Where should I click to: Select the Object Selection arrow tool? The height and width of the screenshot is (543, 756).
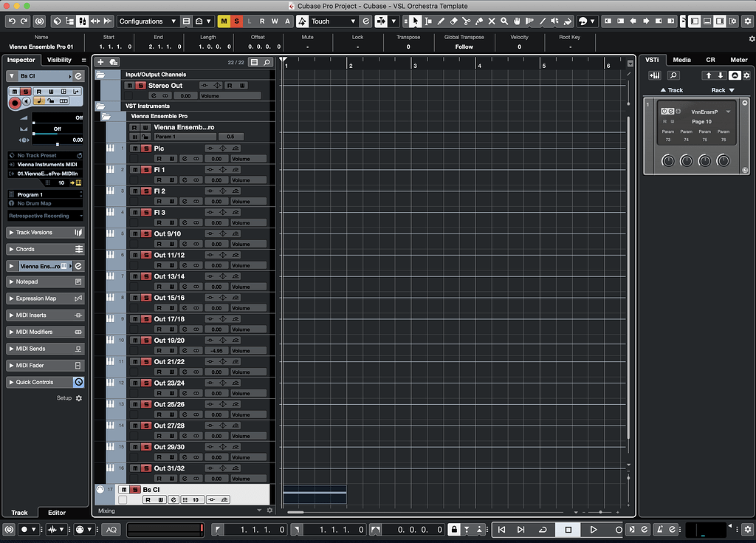tap(416, 21)
